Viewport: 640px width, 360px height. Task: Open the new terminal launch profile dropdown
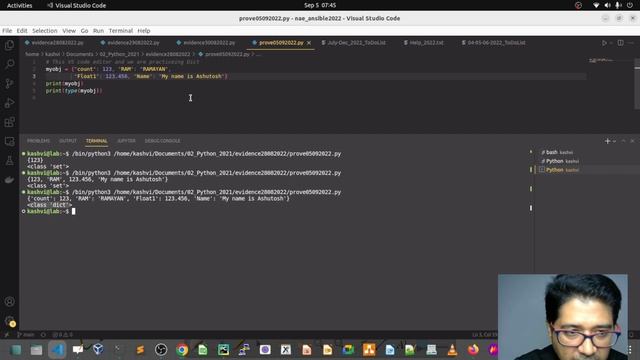(x=614, y=141)
